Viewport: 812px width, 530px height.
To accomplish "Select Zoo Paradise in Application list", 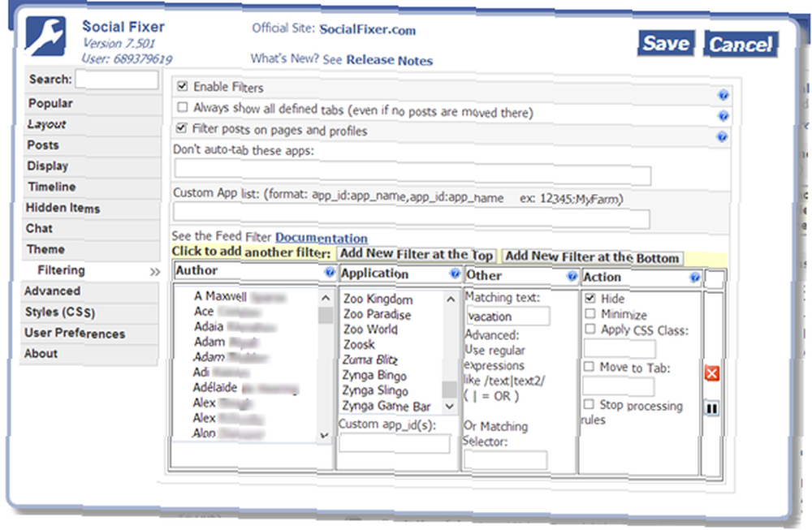I will [x=377, y=314].
